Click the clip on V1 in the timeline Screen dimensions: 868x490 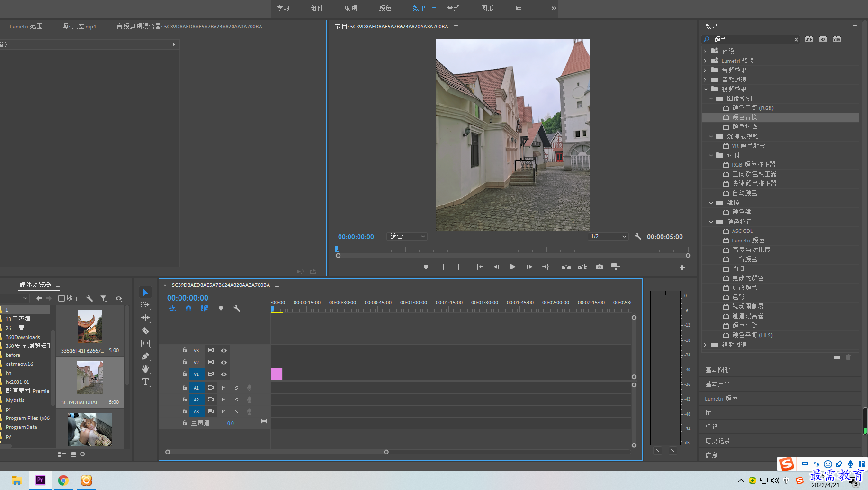tap(277, 374)
